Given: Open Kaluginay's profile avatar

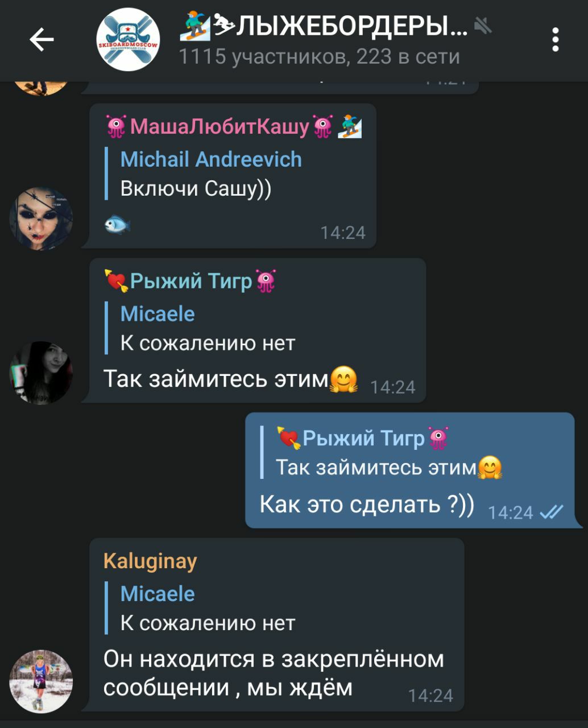Looking at the screenshot, I should 41,681.
